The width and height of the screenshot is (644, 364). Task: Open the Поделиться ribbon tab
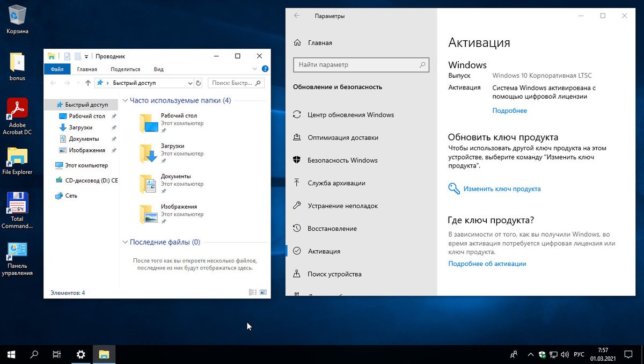point(125,69)
